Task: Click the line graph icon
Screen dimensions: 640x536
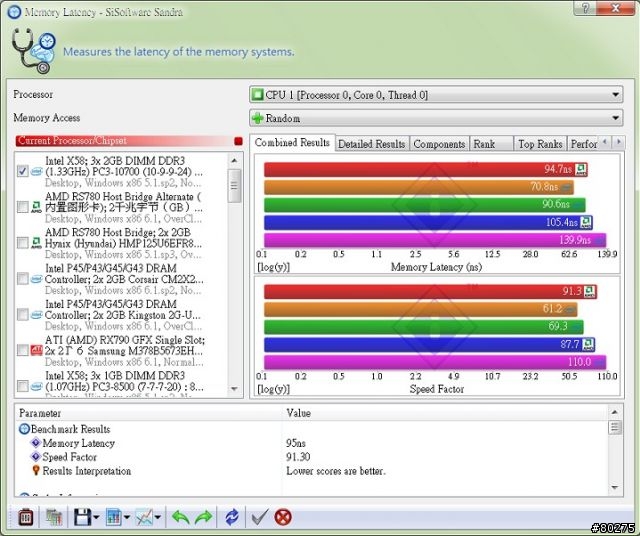Action: [x=144, y=517]
